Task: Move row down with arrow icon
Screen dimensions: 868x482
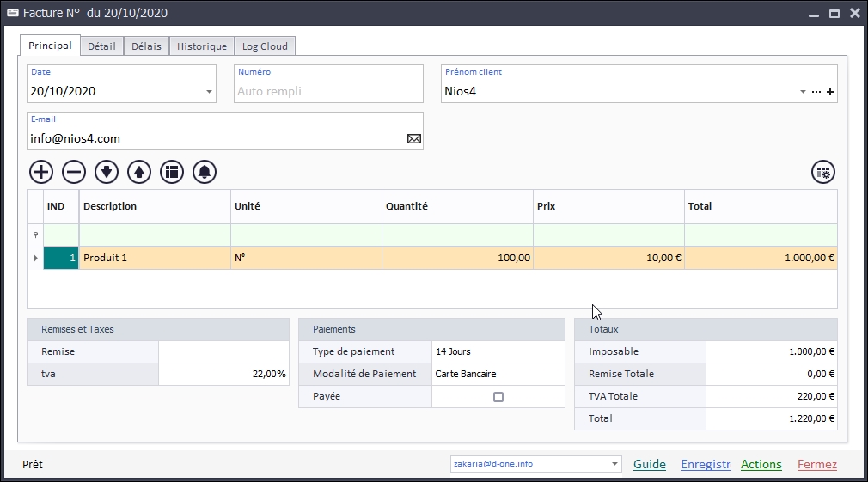Action: pos(107,172)
